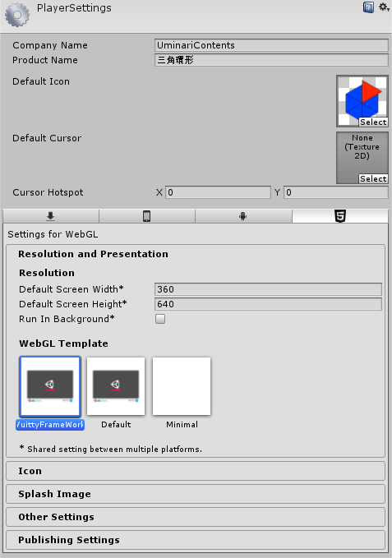This screenshot has height=558, width=392.
Task: Expand the Icon section
Action: [x=196, y=471]
